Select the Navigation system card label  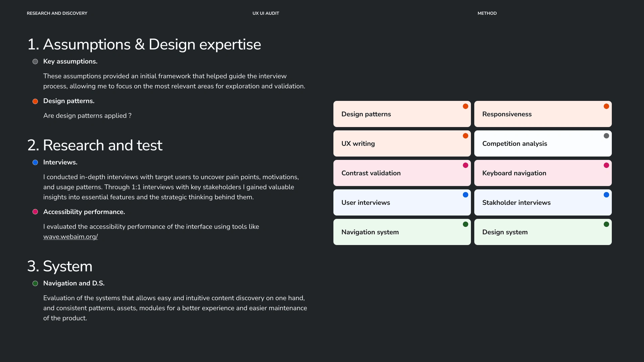click(370, 232)
